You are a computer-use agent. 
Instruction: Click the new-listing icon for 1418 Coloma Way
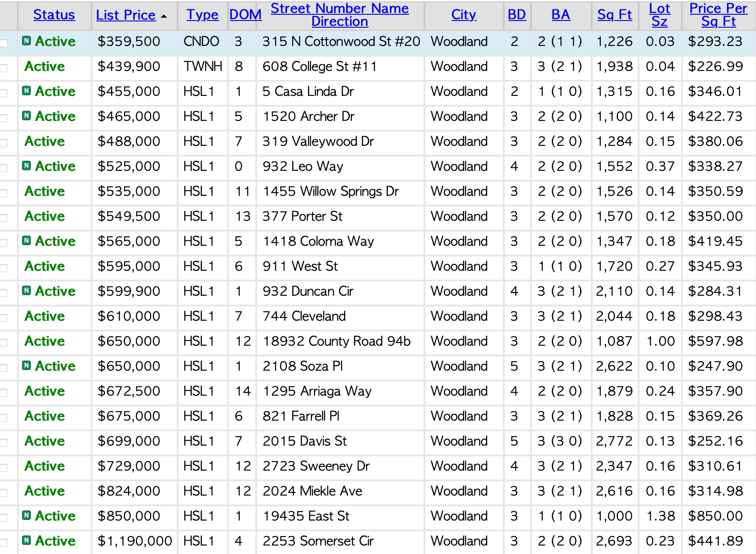27,241
